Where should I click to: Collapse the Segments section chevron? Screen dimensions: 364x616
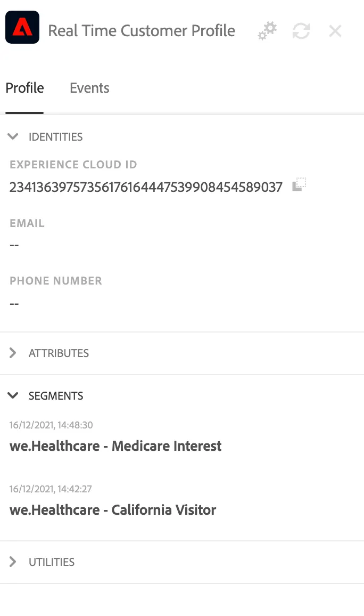click(13, 395)
